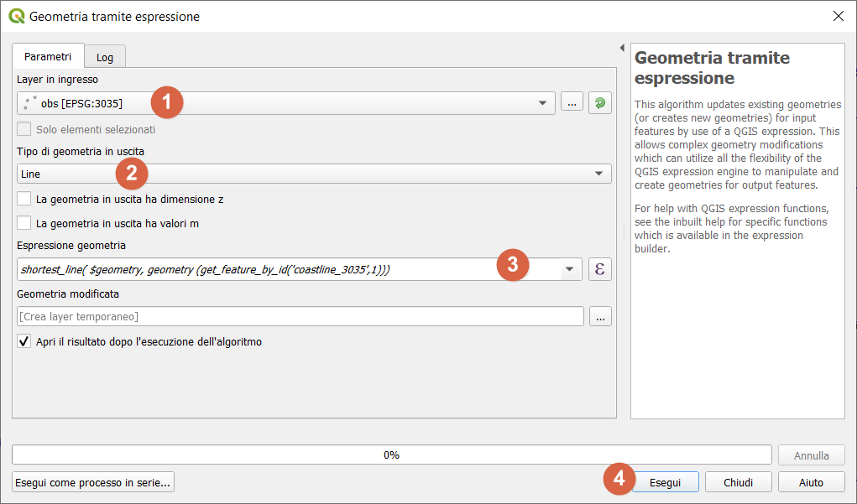This screenshot has width=857, height=504.
Task: Click the iterate over layer features icon
Action: pos(599,103)
